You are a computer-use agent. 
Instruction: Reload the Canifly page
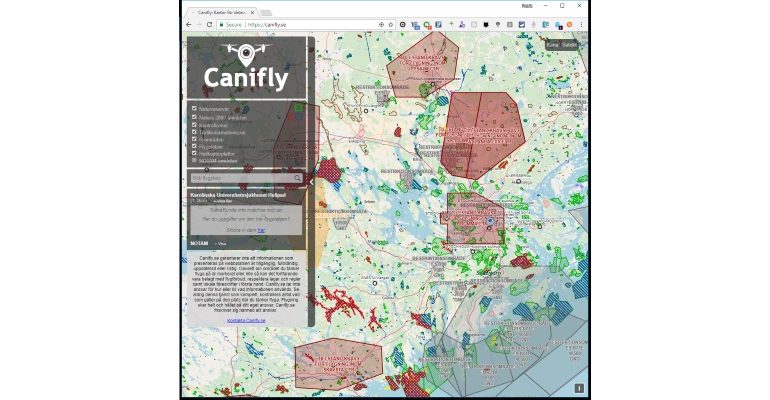[x=209, y=25]
